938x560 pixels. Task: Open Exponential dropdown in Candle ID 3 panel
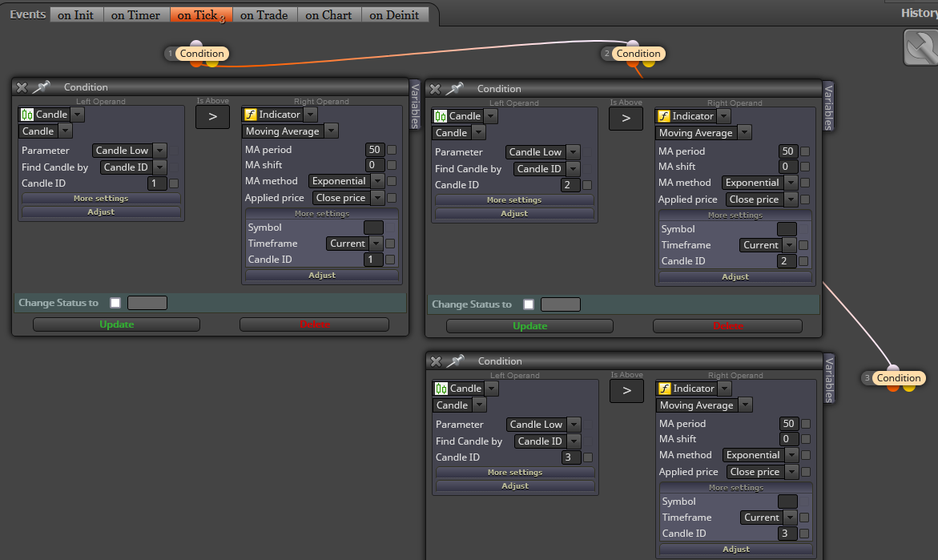pyautogui.click(x=792, y=455)
